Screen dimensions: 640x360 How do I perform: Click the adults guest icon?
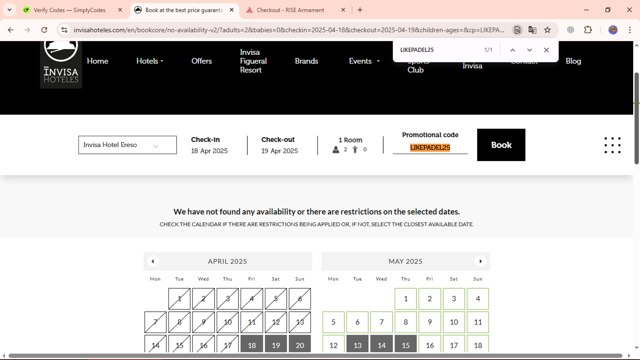(x=336, y=150)
